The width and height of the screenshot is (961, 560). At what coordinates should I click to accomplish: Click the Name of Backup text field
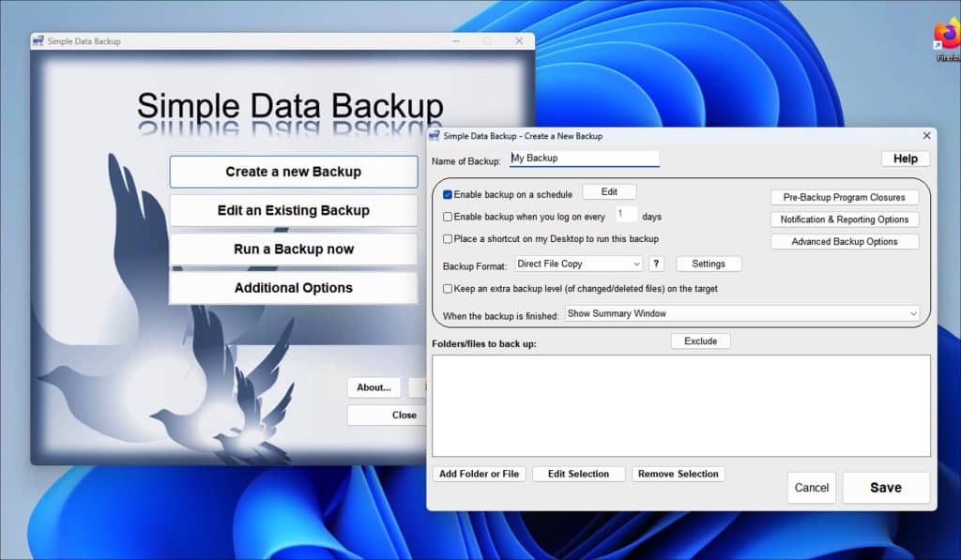[x=584, y=159]
